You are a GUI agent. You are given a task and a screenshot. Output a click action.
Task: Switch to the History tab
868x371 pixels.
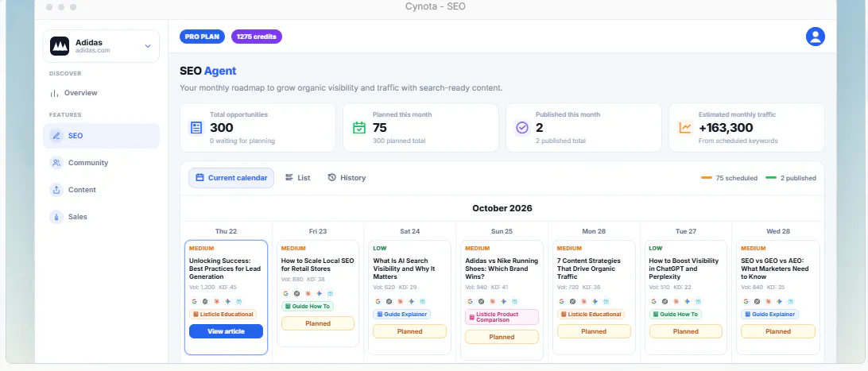[347, 178]
